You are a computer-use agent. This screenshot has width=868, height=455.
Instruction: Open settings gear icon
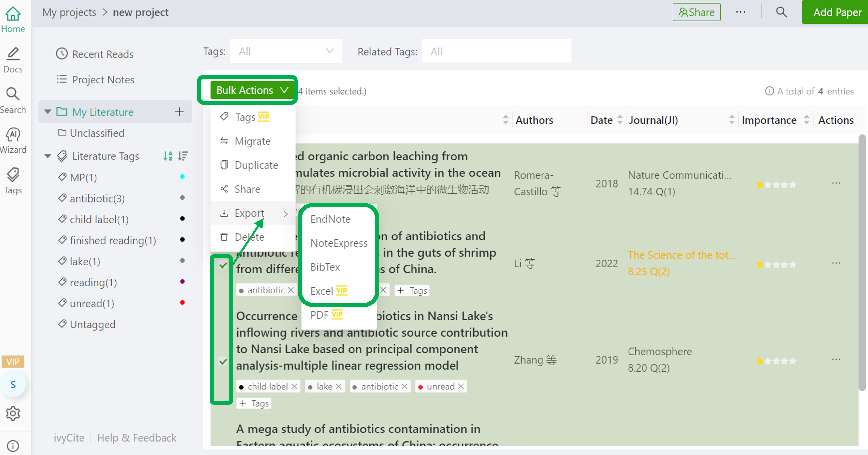coord(13,414)
